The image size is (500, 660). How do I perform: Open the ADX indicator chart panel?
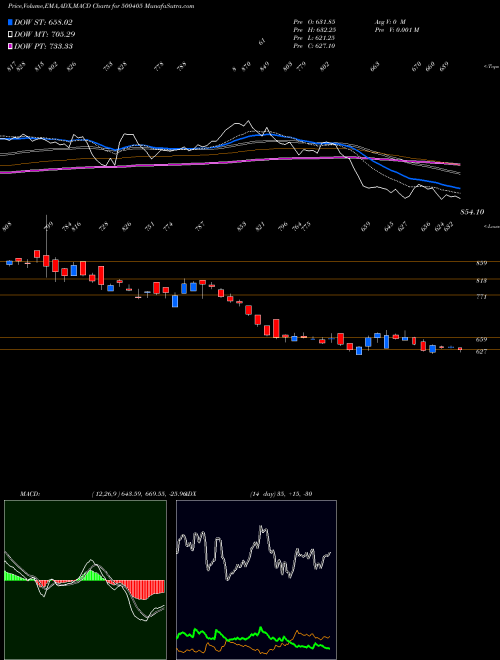tap(256, 580)
